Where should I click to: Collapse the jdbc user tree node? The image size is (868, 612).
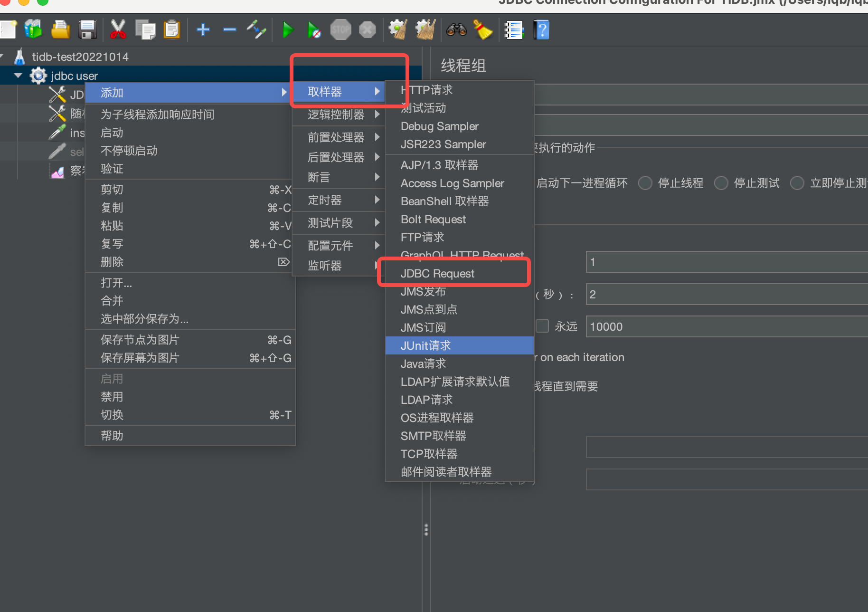coord(18,76)
